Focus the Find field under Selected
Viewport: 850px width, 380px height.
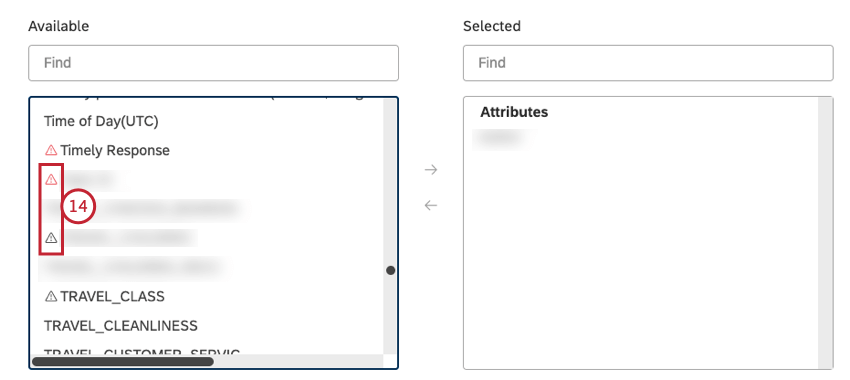point(648,63)
